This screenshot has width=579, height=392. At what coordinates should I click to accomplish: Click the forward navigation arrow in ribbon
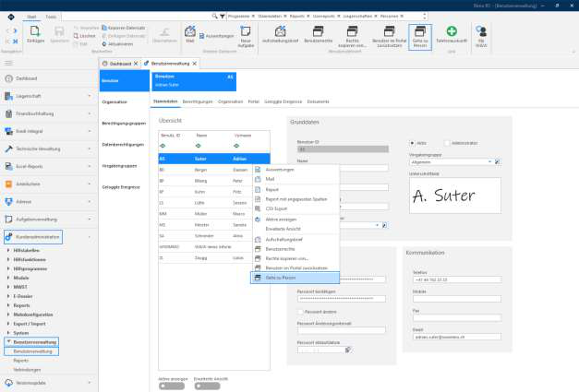15,30
